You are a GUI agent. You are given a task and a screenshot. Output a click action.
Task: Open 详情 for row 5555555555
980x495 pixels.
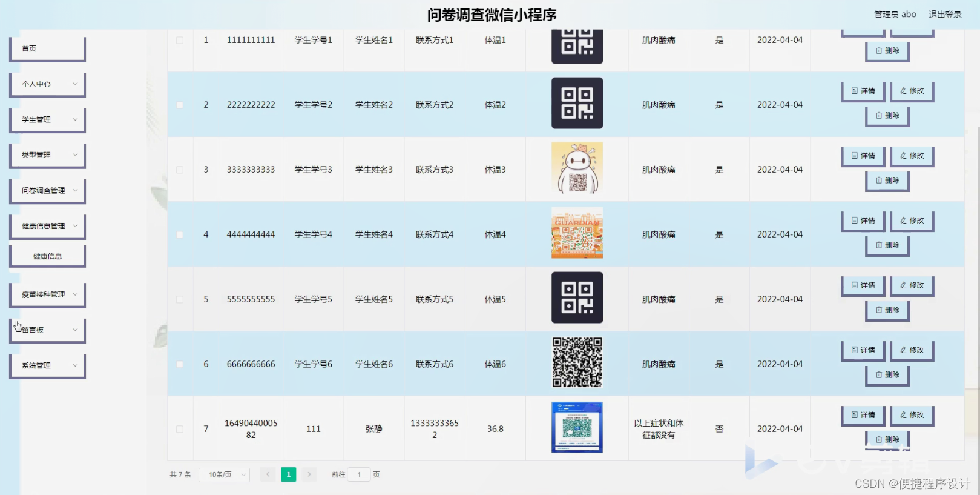pyautogui.click(x=863, y=285)
